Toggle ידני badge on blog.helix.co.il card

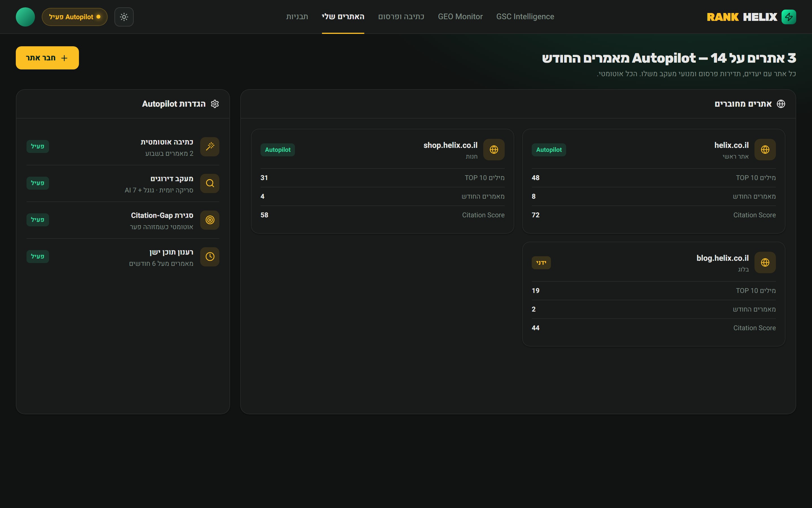click(541, 262)
